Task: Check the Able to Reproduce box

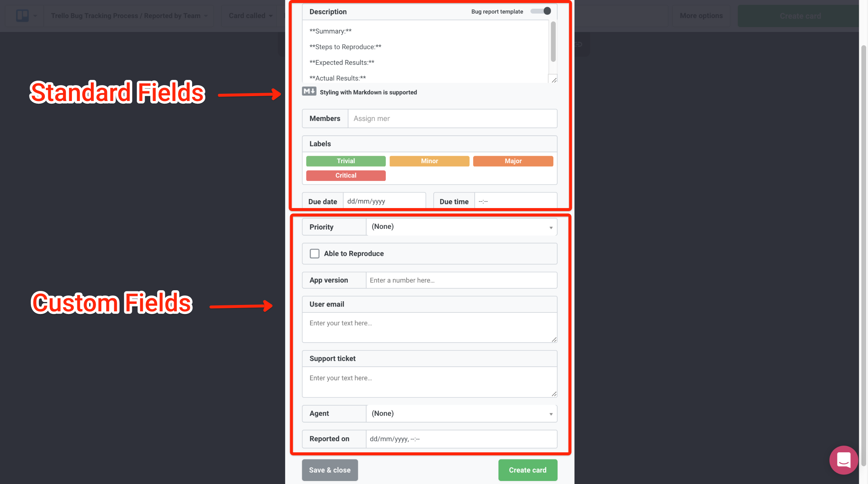Action: [x=315, y=254]
